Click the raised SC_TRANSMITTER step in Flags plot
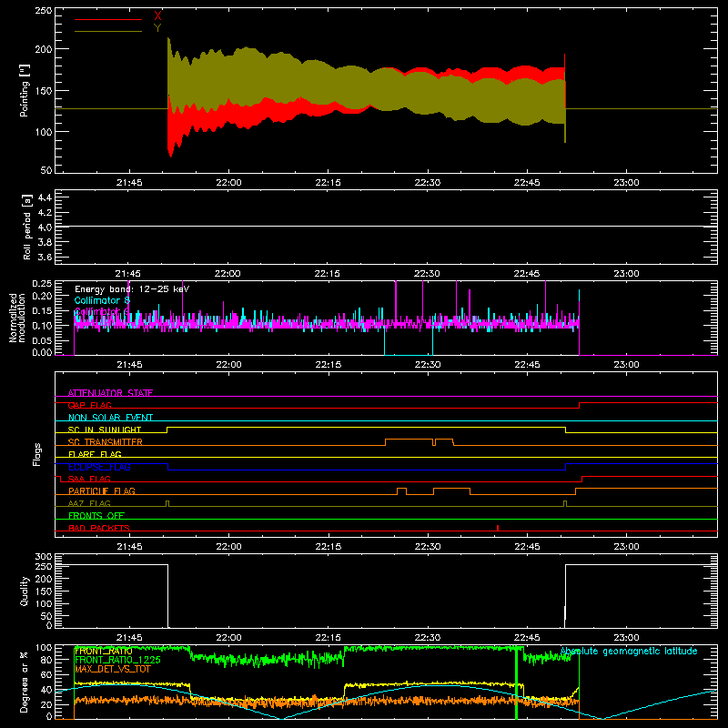 pyautogui.click(x=409, y=440)
